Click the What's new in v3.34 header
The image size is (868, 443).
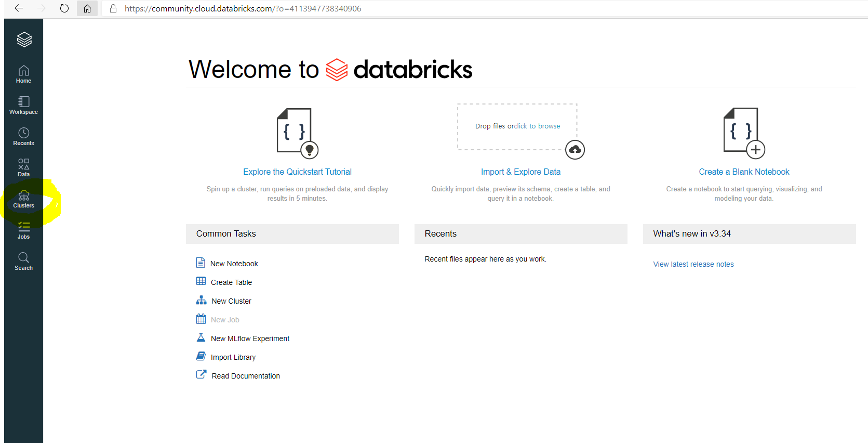click(x=750, y=234)
